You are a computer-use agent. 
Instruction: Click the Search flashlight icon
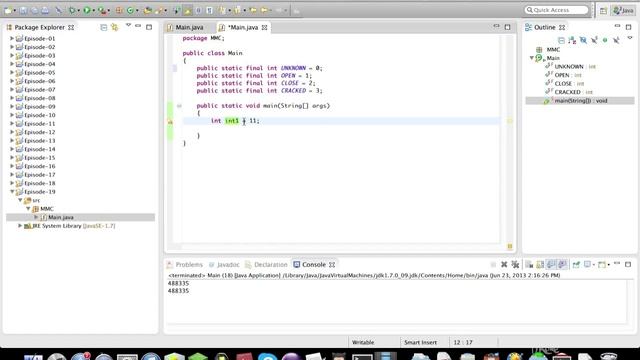[x=158, y=10]
